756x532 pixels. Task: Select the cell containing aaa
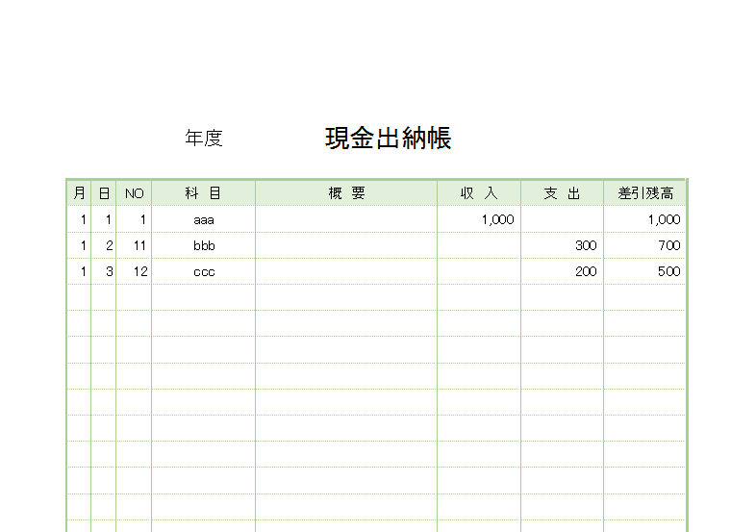tap(203, 219)
